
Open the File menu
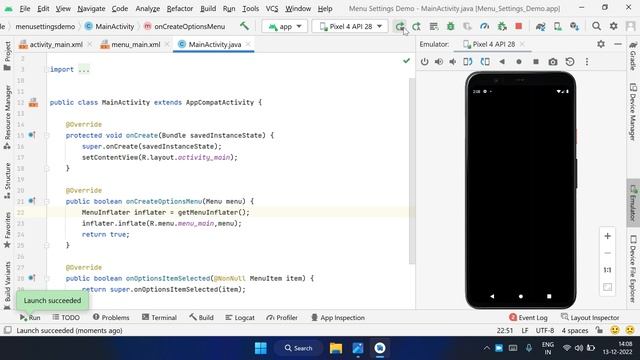(24, 9)
